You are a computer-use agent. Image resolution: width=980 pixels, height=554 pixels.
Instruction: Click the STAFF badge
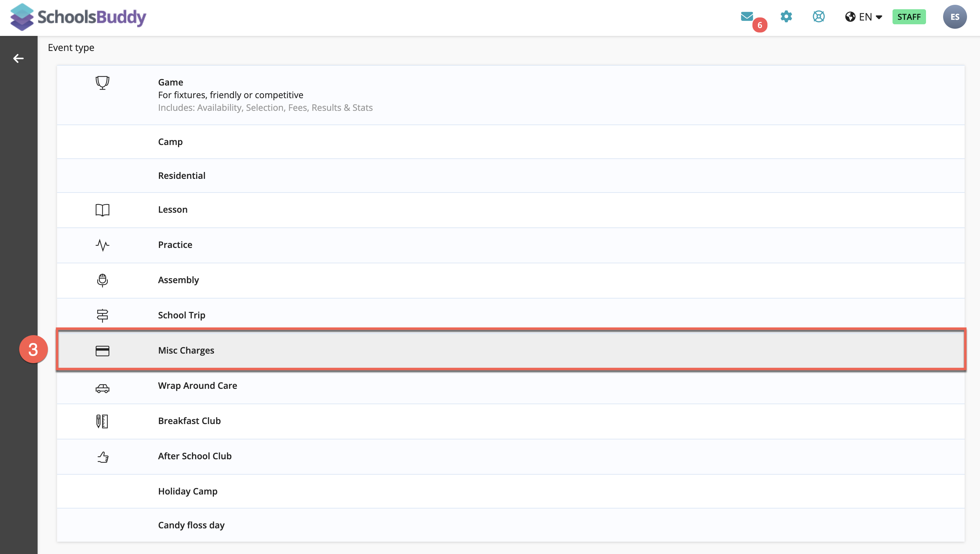click(x=909, y=17)
